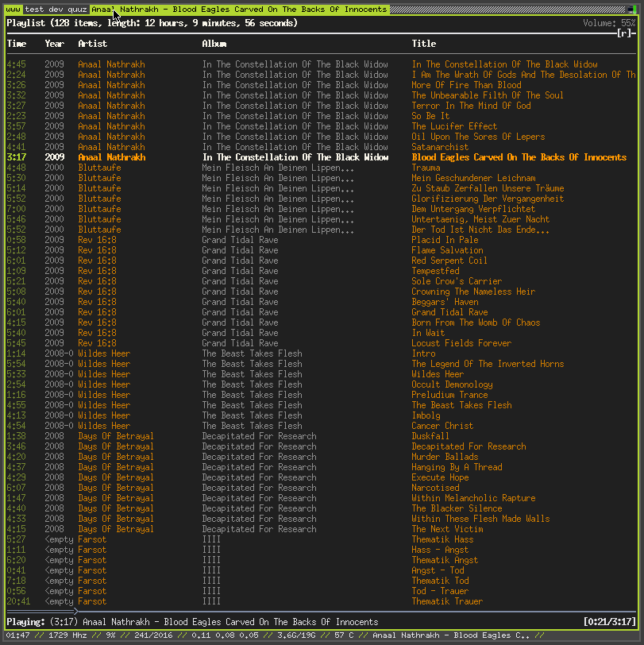Select track Mein Geschundener Leichnam
This screenshot has height=645, width=644.
(x=473, y=178)
